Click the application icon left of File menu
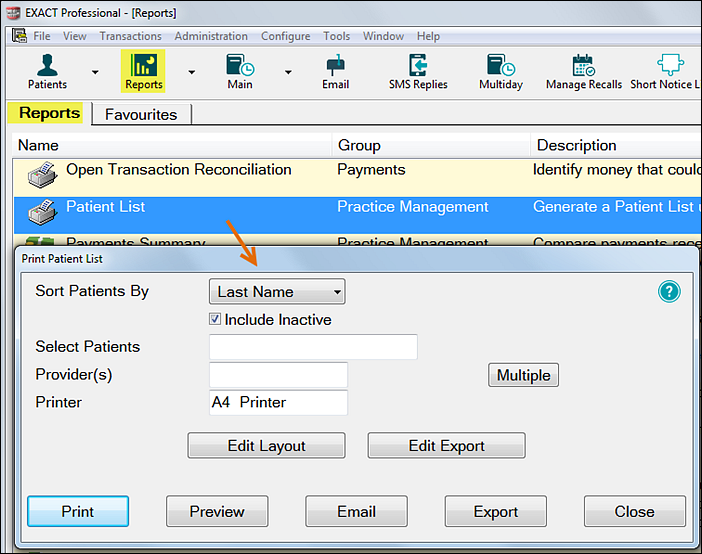The image size is (702, 554). pos(19,35)
